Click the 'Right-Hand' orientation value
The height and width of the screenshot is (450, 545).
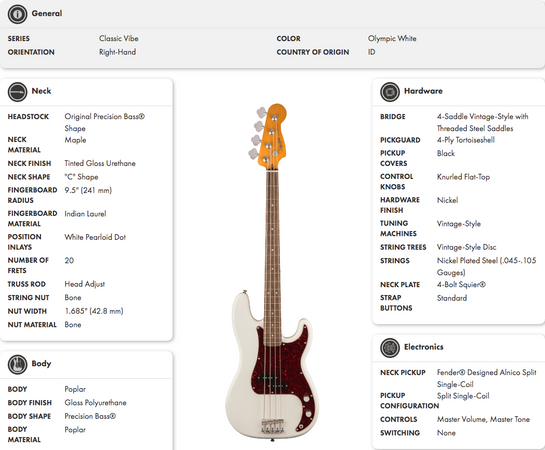click(117, 52)
